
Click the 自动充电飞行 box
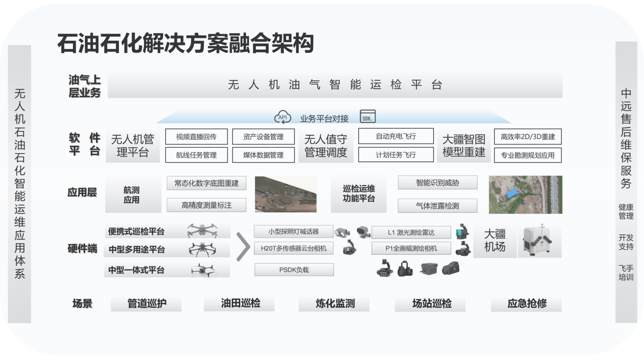[395, 136]
